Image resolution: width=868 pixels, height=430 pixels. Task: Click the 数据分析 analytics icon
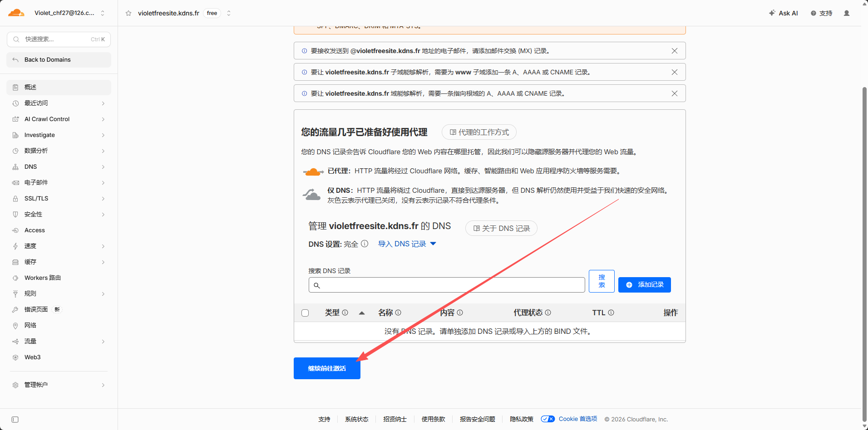15,151
